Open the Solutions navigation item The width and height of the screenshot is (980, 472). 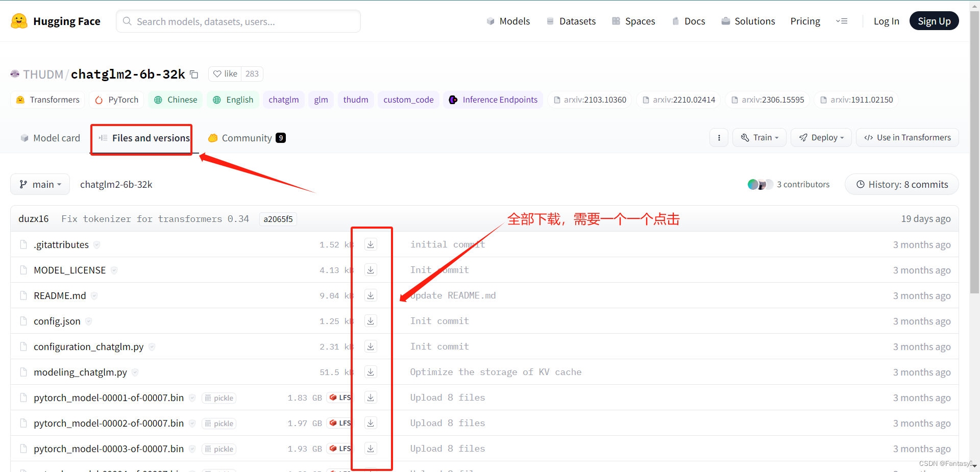pos(748,21)
